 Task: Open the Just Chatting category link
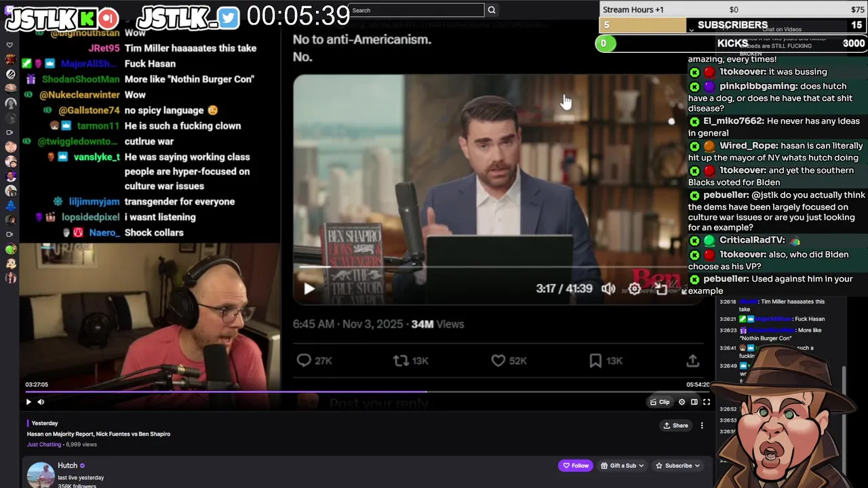pyautogui.click(x=44, y=445)
